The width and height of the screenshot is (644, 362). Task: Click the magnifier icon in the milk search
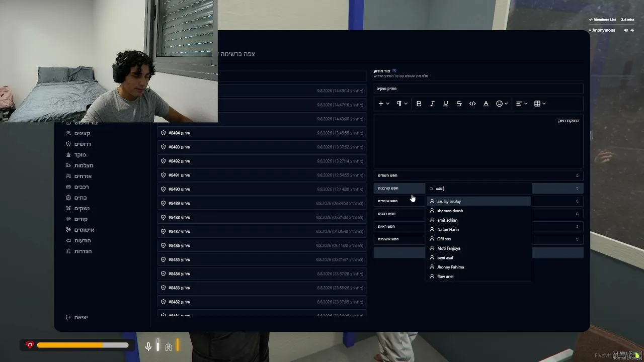point(432,189)
